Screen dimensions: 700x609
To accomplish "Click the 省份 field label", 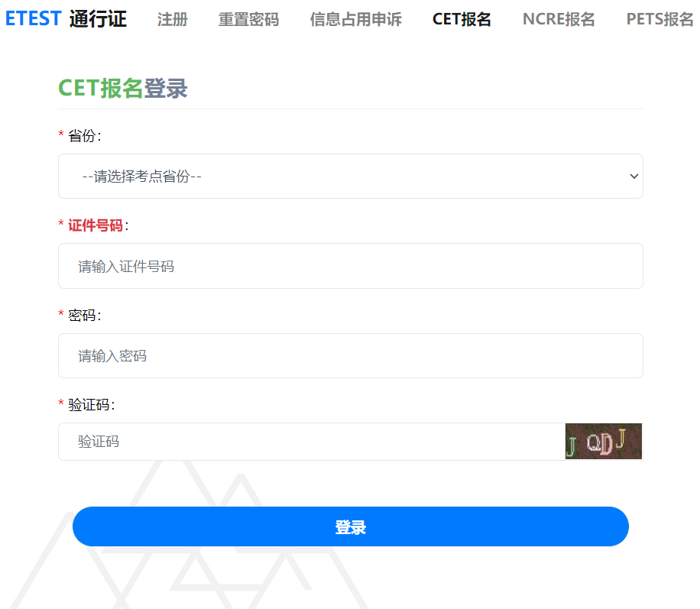I will [x=82, y=136].
